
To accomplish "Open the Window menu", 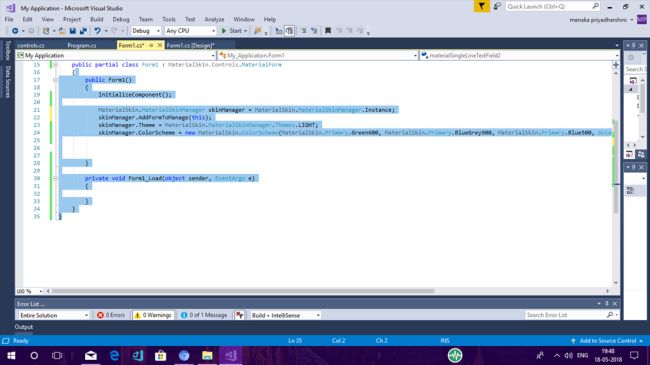I will pyautogui.click(x=244, y=19).
